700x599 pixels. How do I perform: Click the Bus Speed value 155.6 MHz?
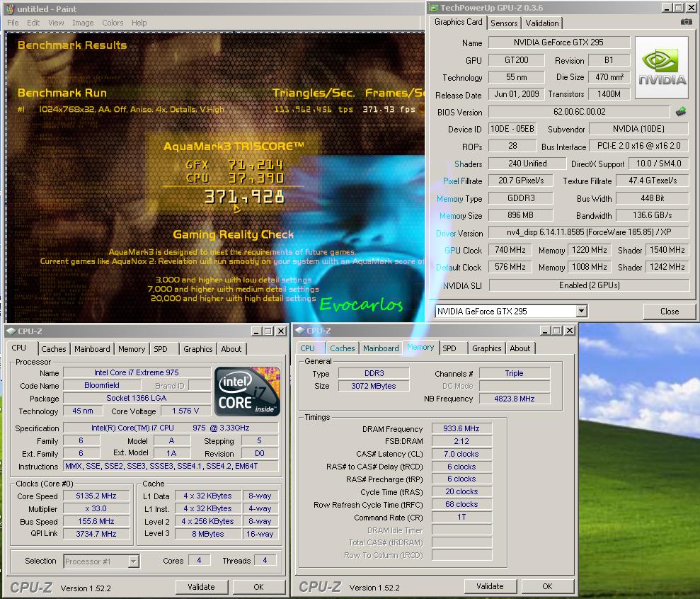tap(96, 521)
